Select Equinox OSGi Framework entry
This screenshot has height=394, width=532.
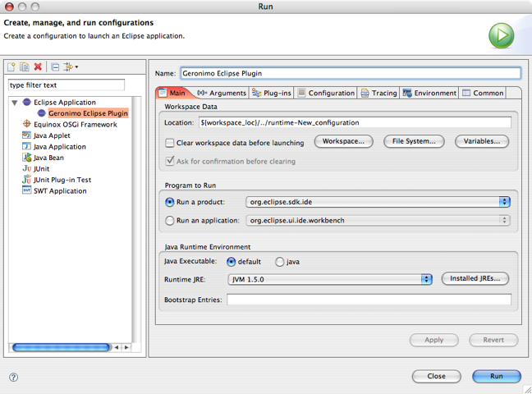click(76, 125)
